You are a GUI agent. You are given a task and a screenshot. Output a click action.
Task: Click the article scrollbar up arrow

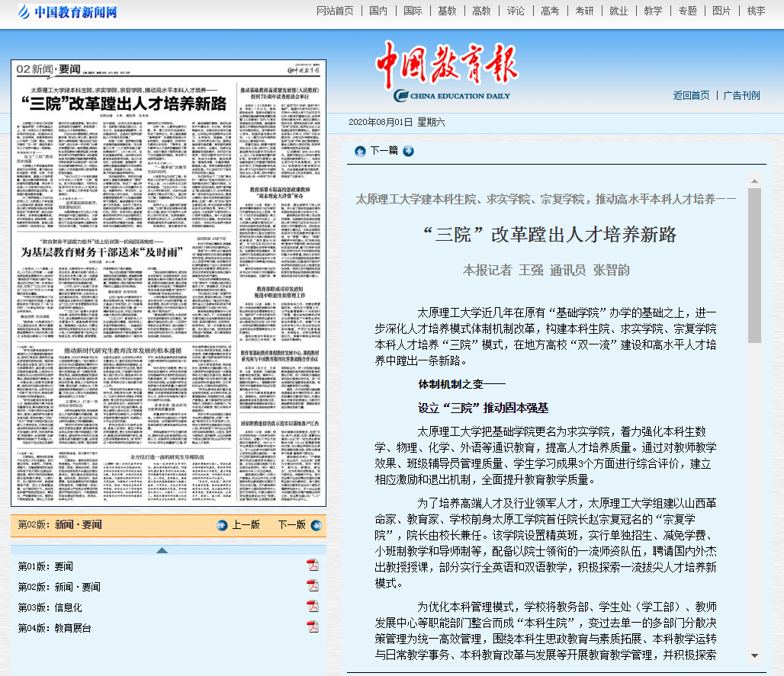coord(754,181)
